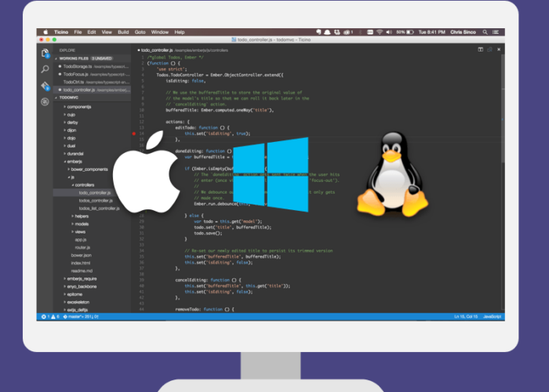Screen dimensions: 549x392
Task: Open Notification Center list icon
Action: coord(496,32)
